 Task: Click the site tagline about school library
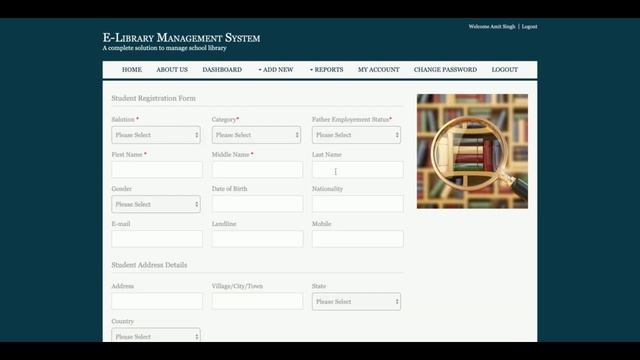click(x=164, y=48)
